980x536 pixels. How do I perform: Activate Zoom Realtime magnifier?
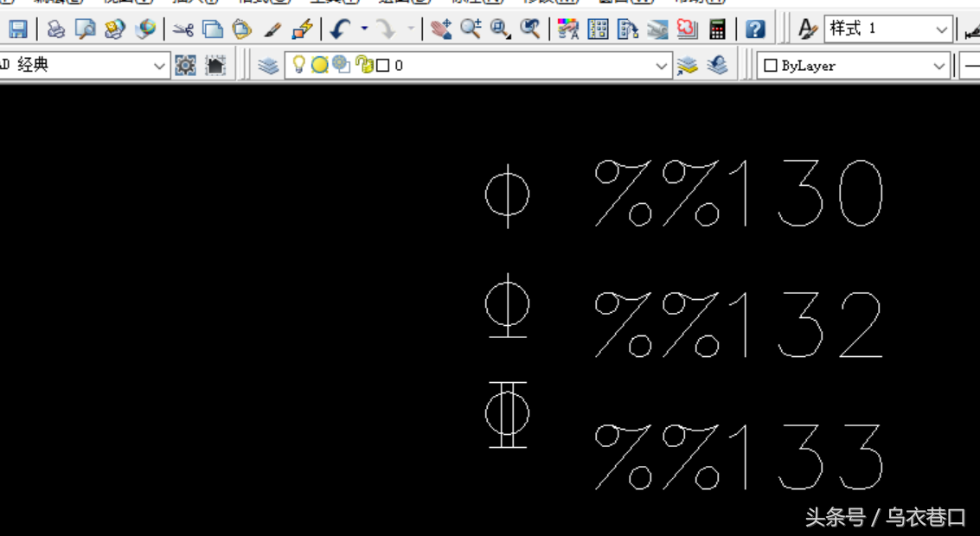coord(471,29)
